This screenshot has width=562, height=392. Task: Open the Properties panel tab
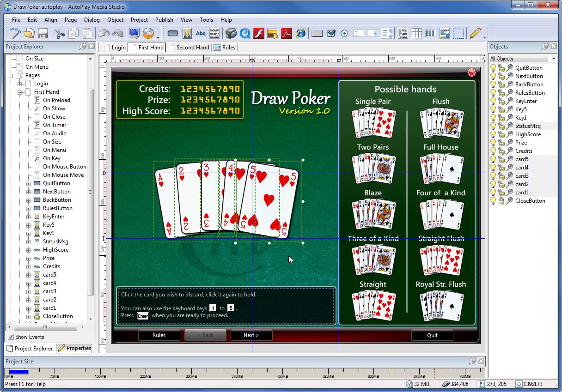[x=74, y=348]
